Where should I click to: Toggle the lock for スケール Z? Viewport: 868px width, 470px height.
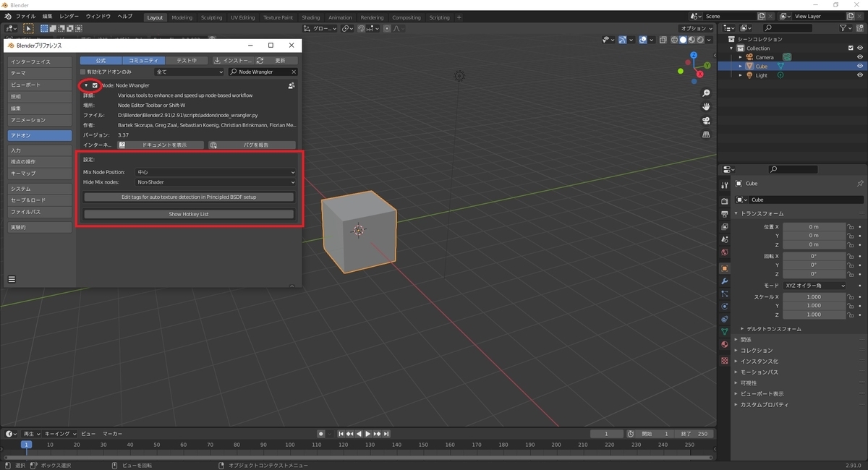851,315
